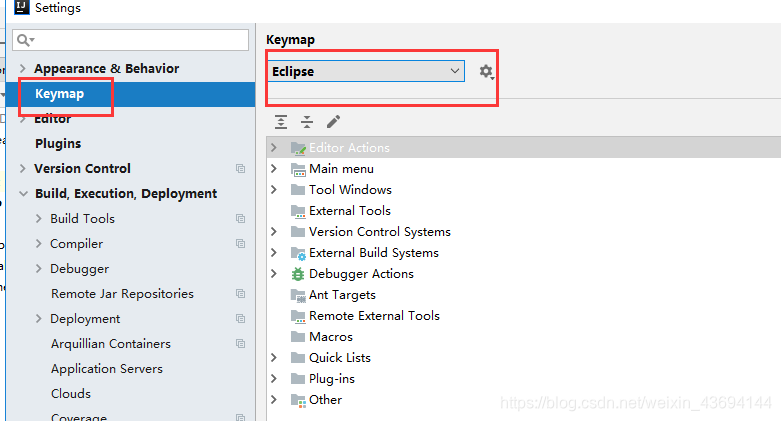The width and height of the screenshot is (781, 421).
Task: Click project-level icon beside Version Control
Action: coord(241,169)
